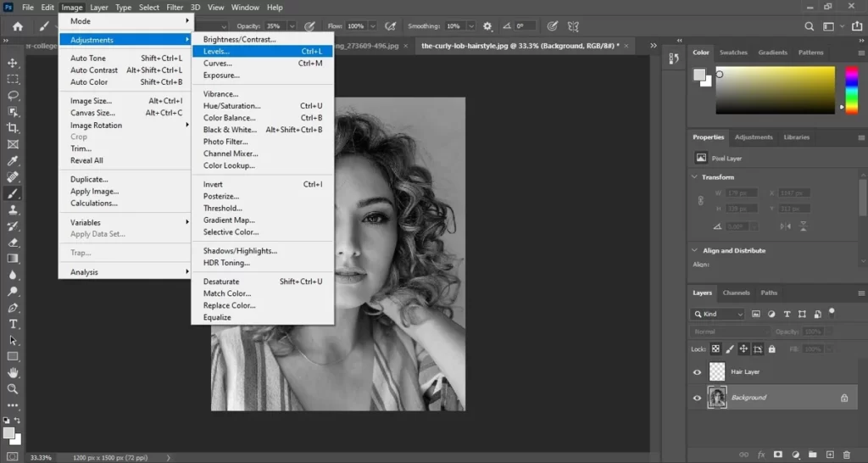Select the Path Selection tool
This screenshot has width=868, height=463.
13,341
